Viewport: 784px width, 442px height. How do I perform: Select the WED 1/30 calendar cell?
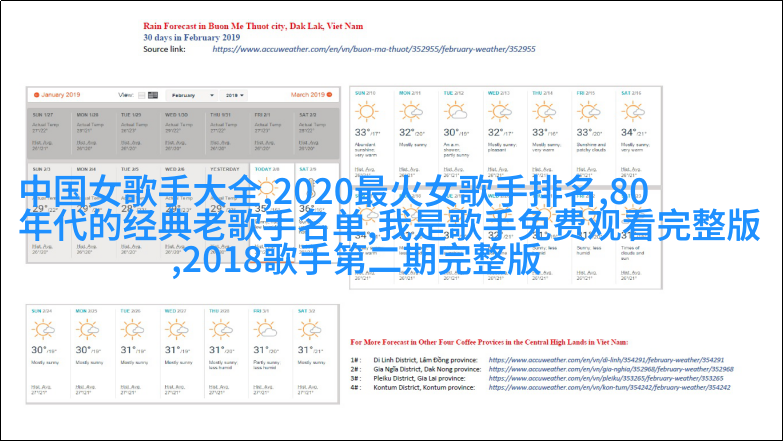[182, 134]
